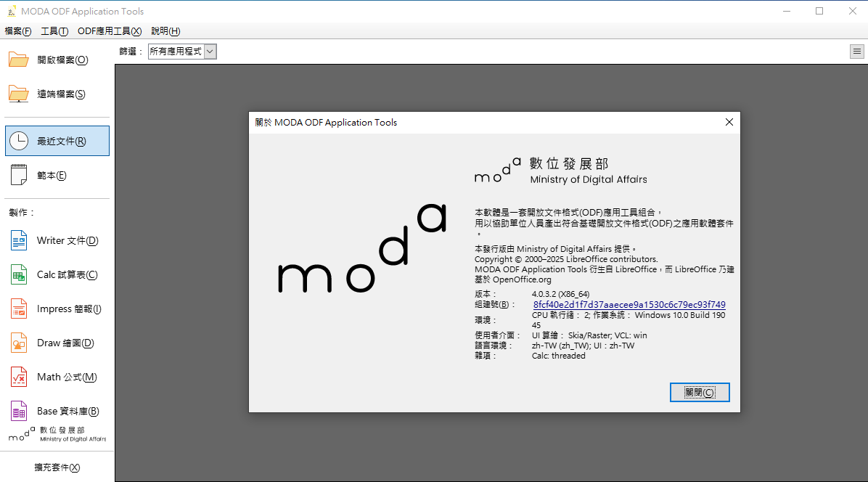This screenshot has width=868, height=482.
Task: Open the 檔案(F) menu
Action: (x=17, y=31)
